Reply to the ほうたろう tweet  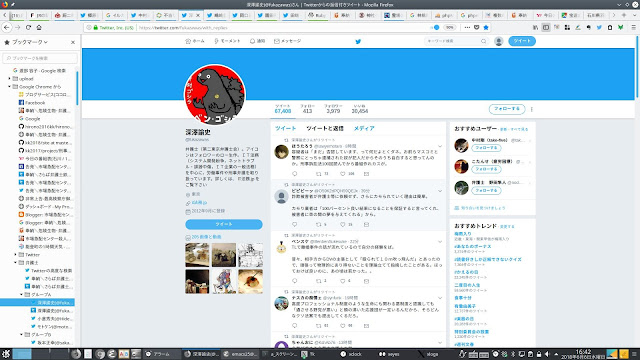295,174
